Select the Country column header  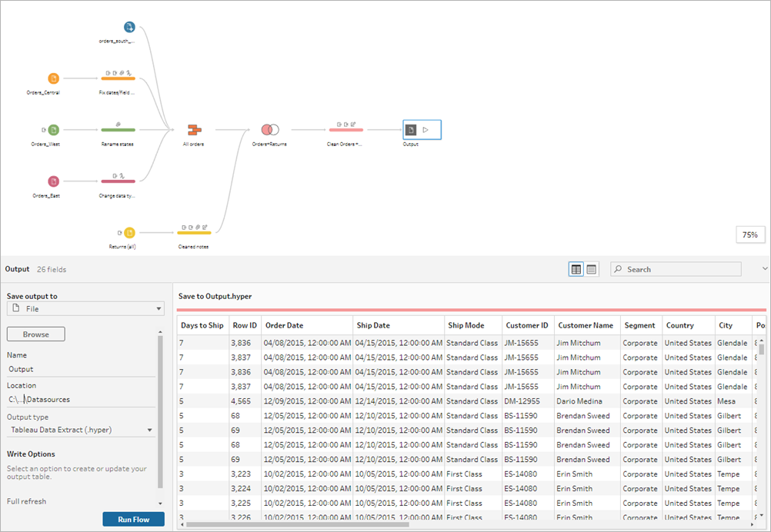[x=689, y=325]
